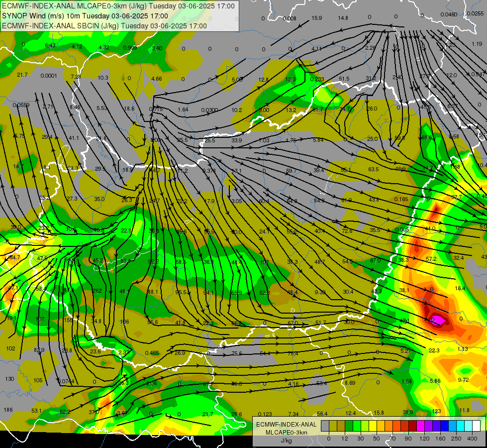
Task: Click the map value 95.5
Action: tap(181, 292)
